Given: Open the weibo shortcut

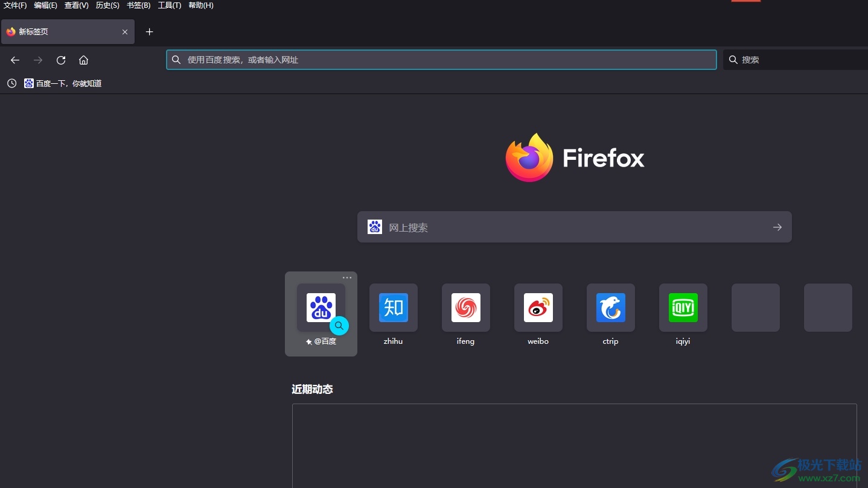Looking at the screenshot, I should click(x=538, y=308).
